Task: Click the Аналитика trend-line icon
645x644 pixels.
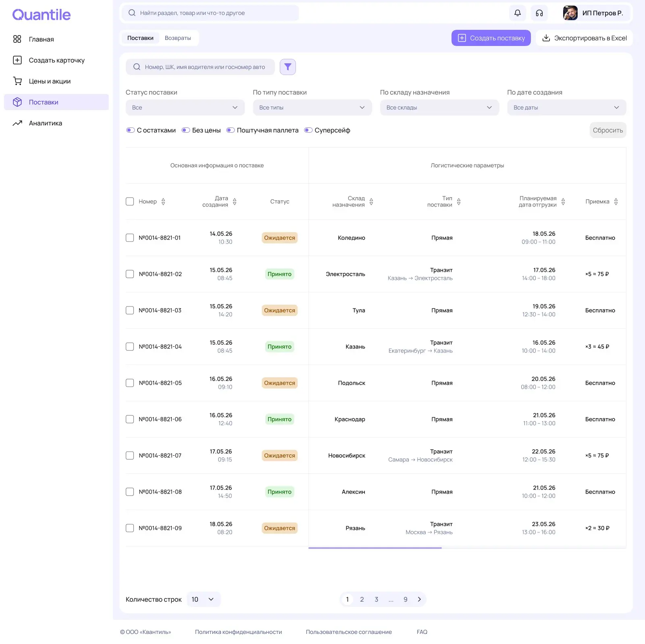Action: tap(17, 123)
